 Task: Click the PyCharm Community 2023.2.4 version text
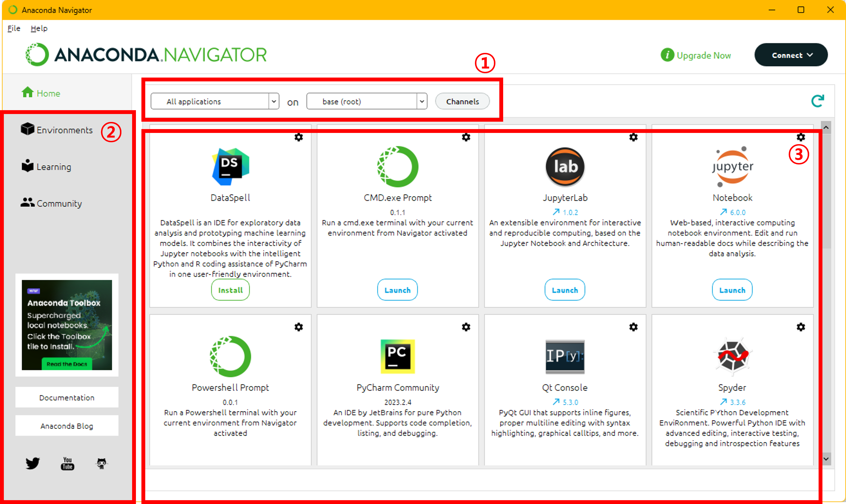tap(398, 402)
